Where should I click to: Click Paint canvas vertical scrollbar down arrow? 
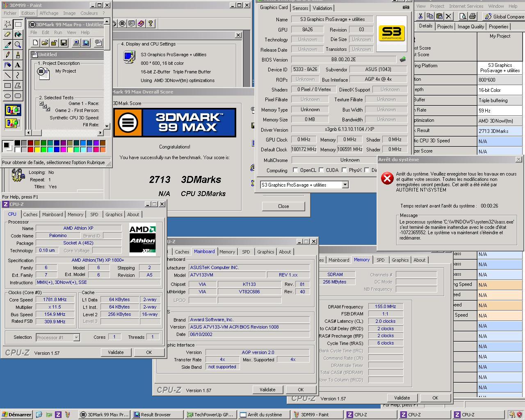click(x=107, y=126)
